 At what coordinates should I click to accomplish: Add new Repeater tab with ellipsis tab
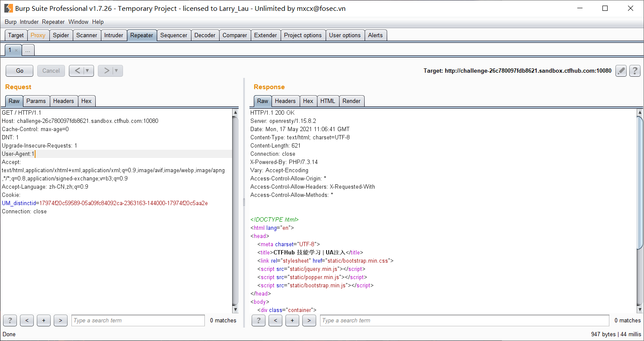coord(28,51)
